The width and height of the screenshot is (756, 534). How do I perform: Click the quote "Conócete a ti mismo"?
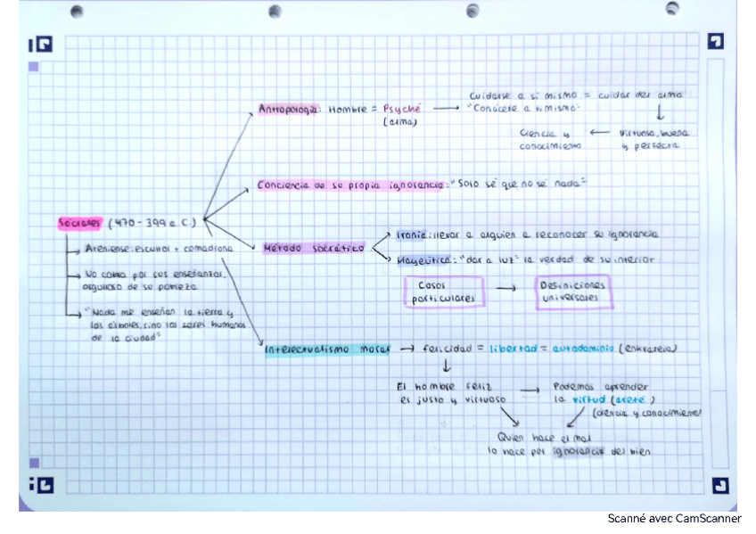[523, 109]
